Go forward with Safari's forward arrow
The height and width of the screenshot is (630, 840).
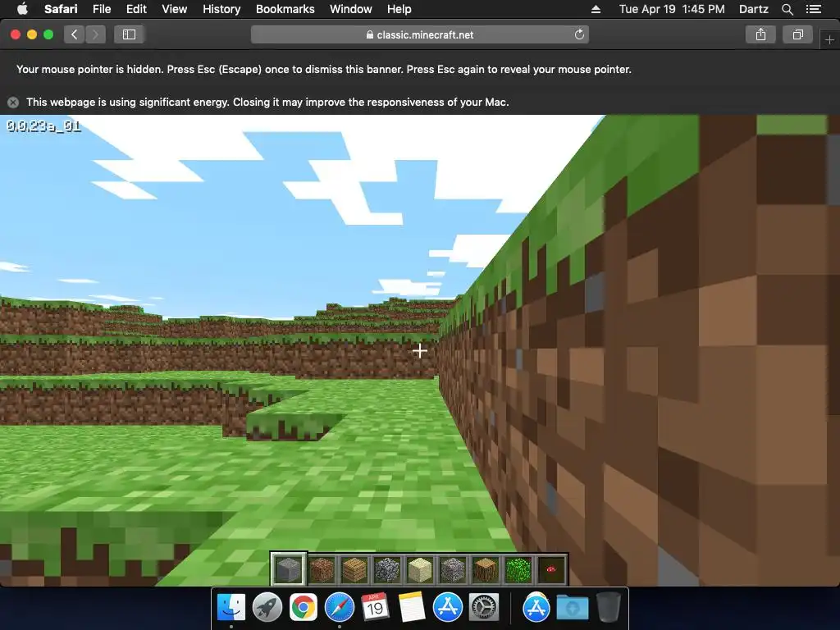(95, 34)
